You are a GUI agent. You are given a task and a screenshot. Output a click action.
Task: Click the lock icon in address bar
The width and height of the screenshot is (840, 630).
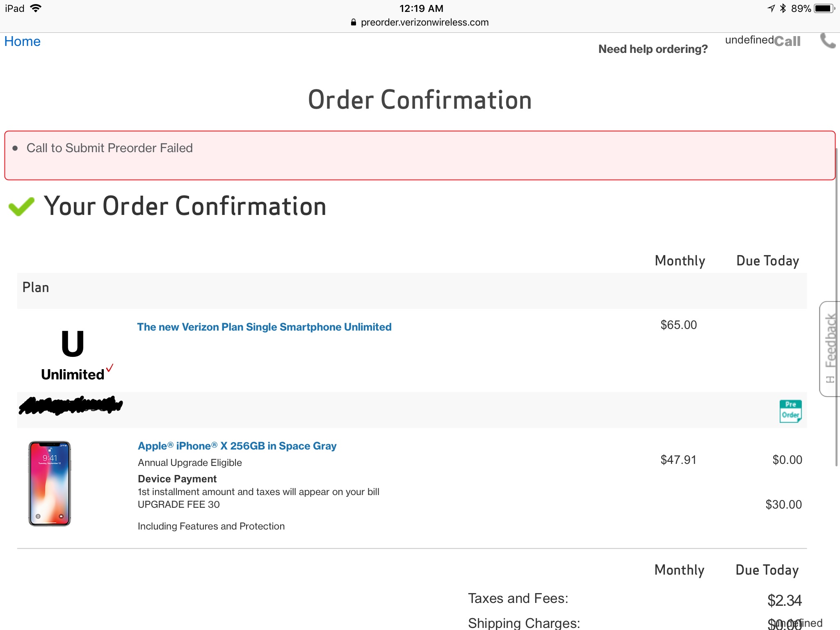click(x=354, y=23)
